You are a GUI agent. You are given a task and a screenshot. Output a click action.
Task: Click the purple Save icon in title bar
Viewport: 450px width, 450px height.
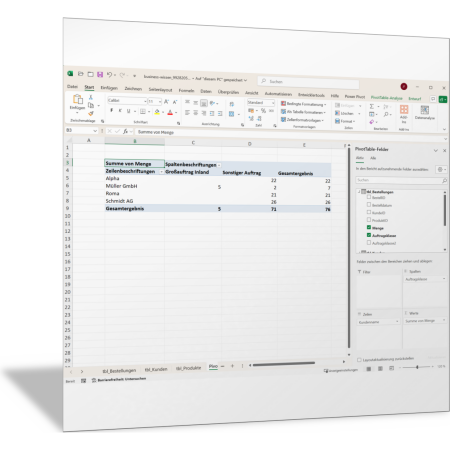[100, 74]
